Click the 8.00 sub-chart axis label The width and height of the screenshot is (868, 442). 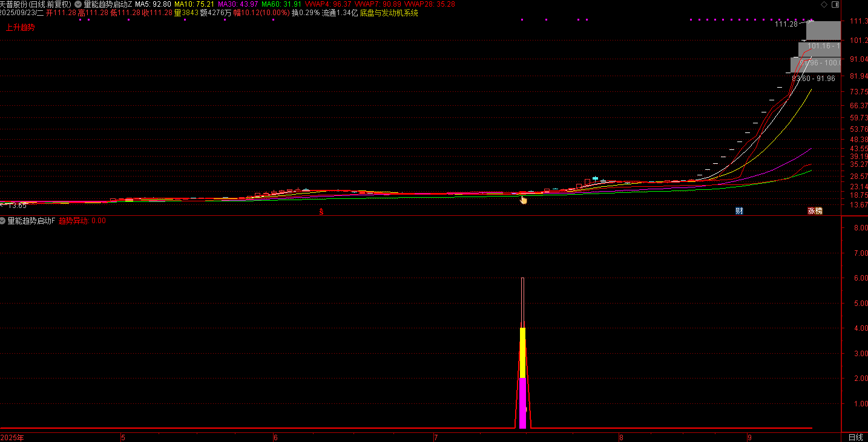pos(861,228)
